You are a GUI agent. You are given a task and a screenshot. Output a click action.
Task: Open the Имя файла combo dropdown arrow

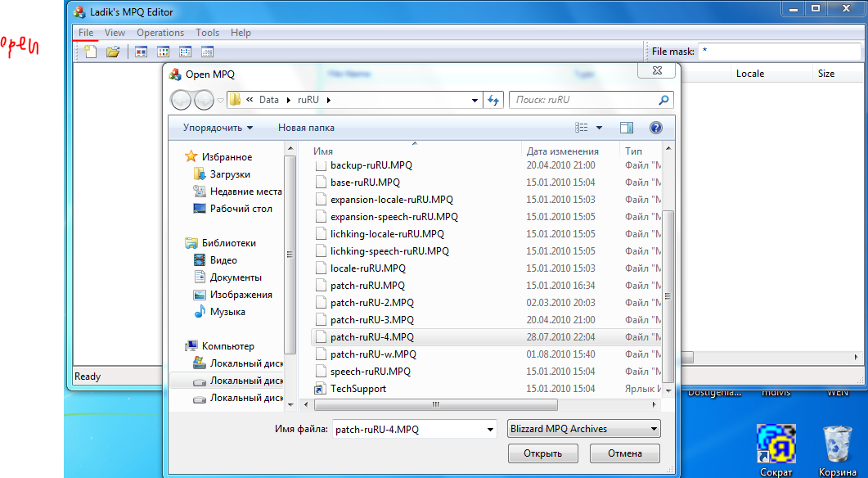pos(490,430)
